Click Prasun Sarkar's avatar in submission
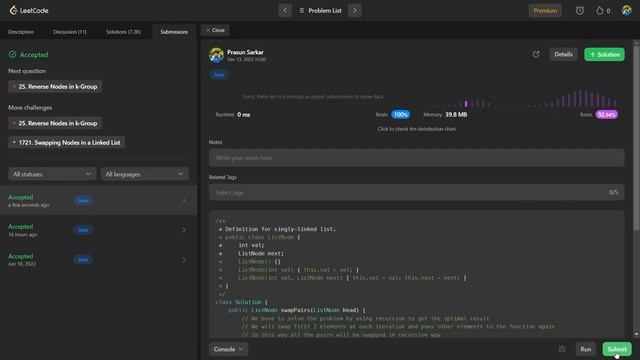The height and width of the screenshot is (360, 640). [216, 55]
